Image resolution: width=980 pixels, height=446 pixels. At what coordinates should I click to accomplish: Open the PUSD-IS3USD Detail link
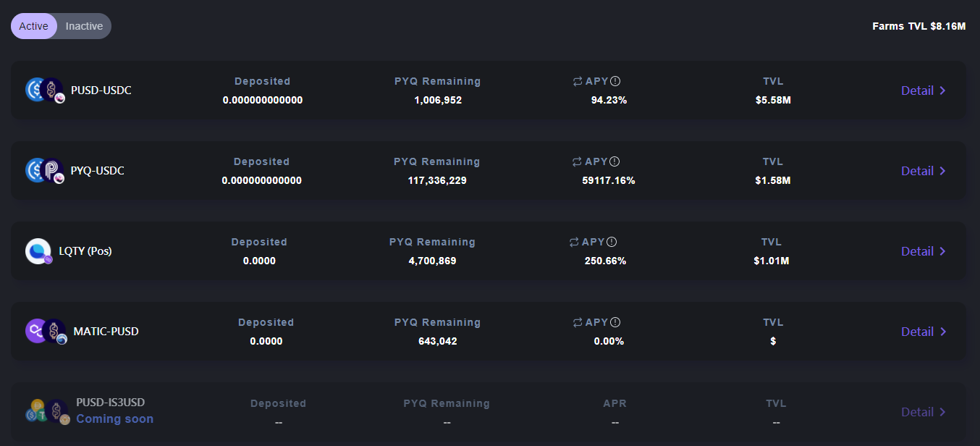[x=924, y=412]
